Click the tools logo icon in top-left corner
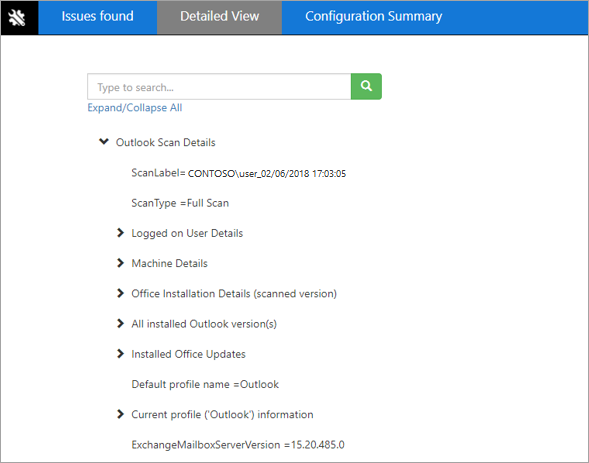The height and width of the screenshot is (463, 589). pos(17,17)
